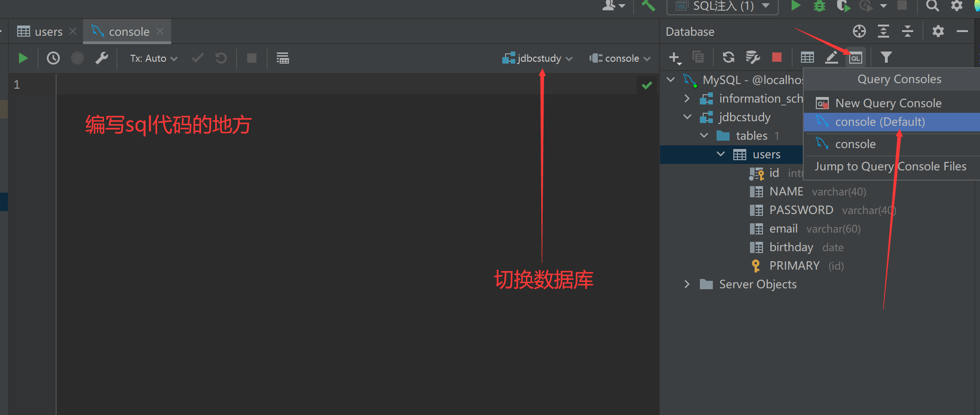Click the green Debug bug icon
This screenshot has width=980, height=415.
click(x=820, y=6)
